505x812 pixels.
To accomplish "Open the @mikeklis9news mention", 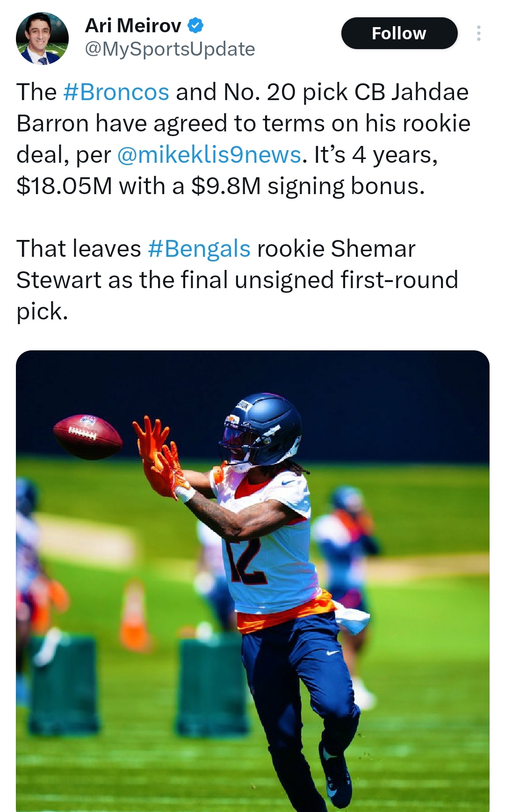I will [x=209, y=154].
